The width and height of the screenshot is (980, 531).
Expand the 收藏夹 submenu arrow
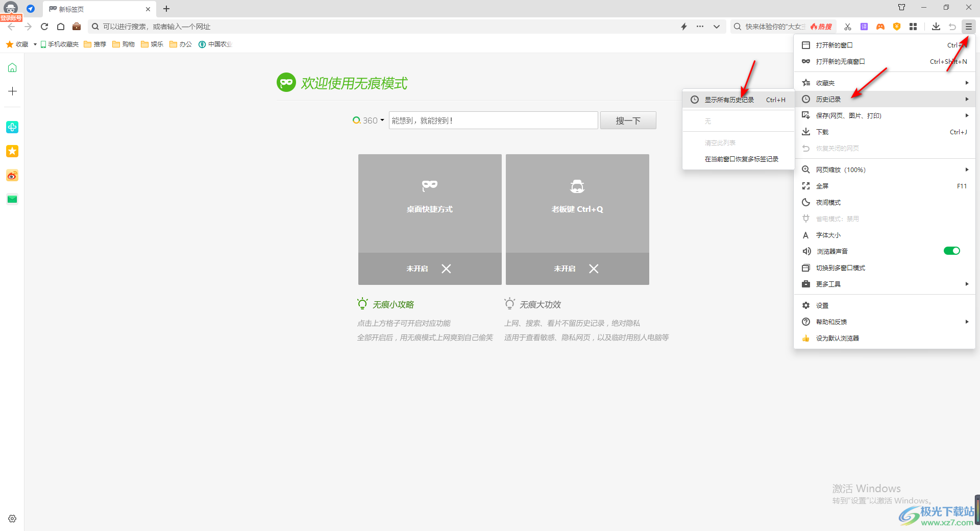[x=967, y=83]
